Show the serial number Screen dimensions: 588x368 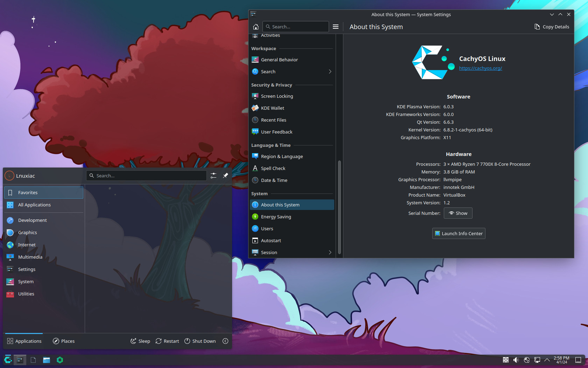(458, 213)
